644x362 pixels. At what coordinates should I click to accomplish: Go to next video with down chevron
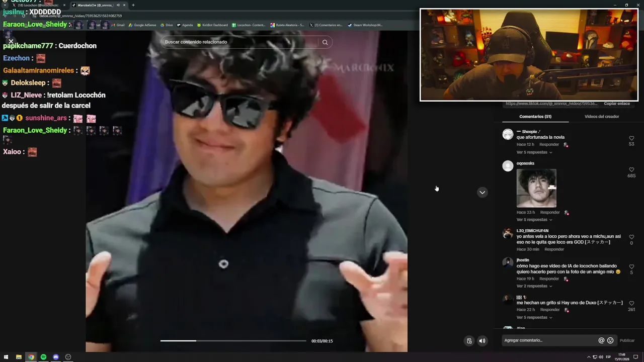click(x=482, y=192)
